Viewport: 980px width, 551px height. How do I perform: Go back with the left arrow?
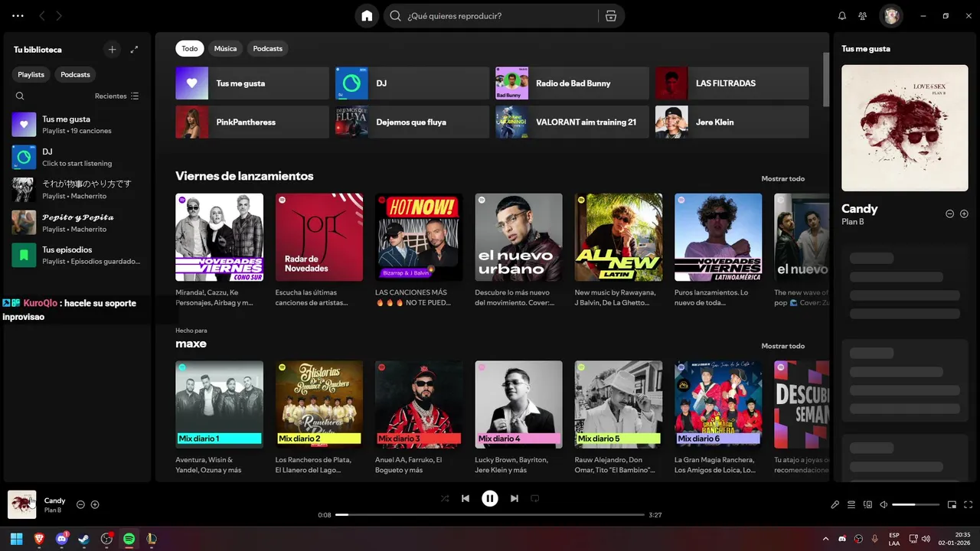click(x=41, y=15)
